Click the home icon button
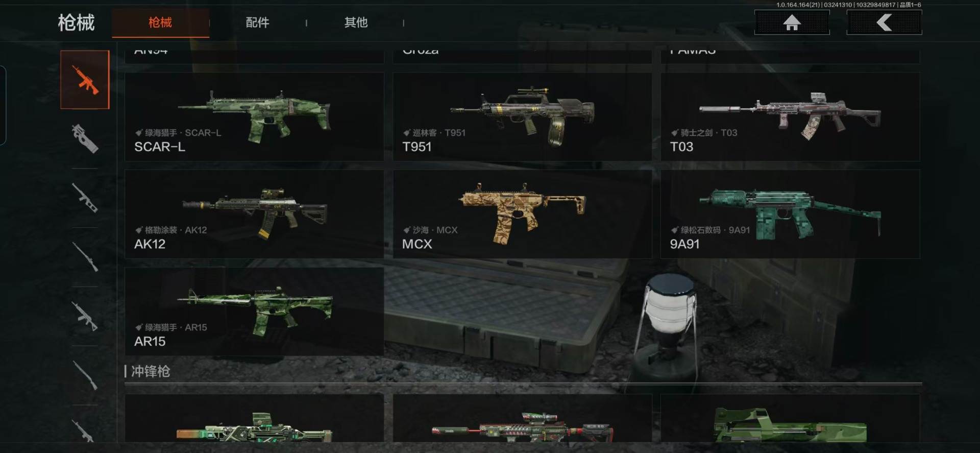980x453 pixels. click(x=792, y=22)
